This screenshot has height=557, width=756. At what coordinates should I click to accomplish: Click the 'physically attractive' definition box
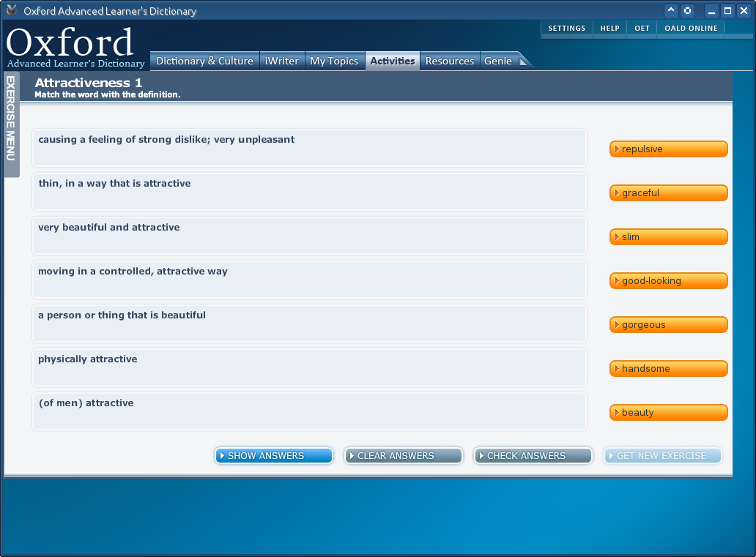click(x=310, y=367)
